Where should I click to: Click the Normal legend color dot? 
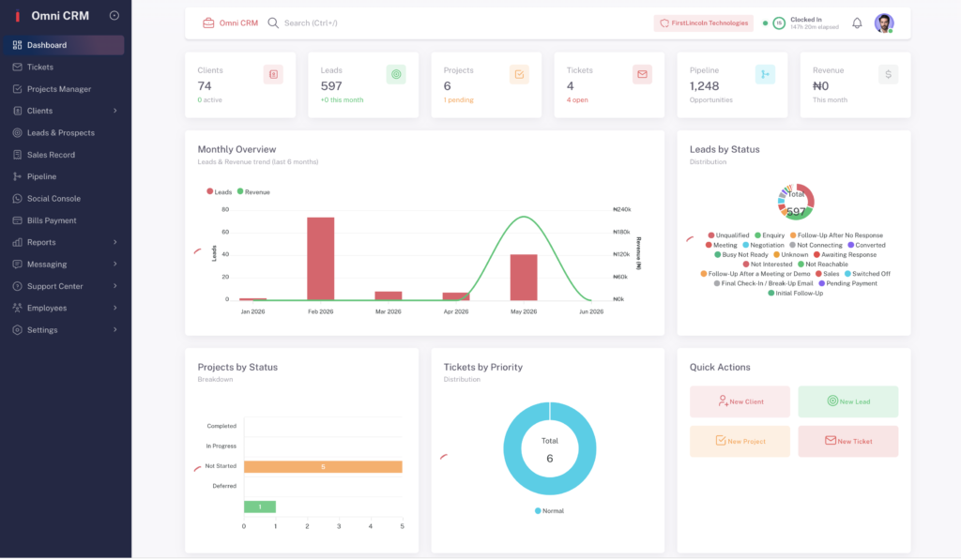click(538, 511)
